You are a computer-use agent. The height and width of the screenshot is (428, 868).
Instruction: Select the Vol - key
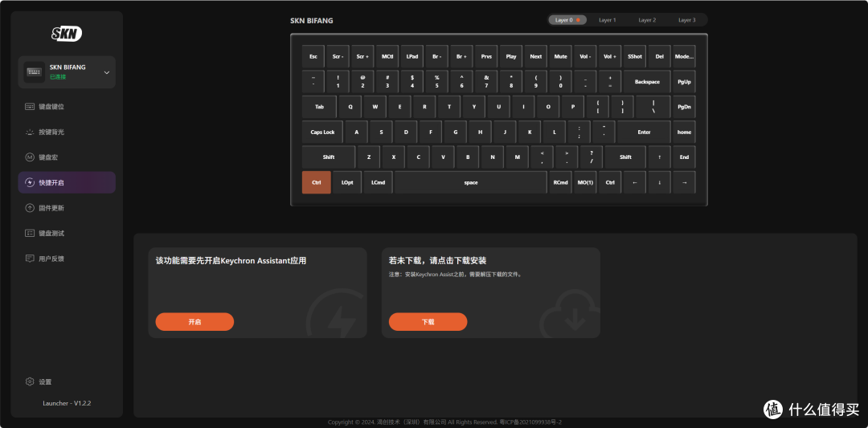click(585, 56)
